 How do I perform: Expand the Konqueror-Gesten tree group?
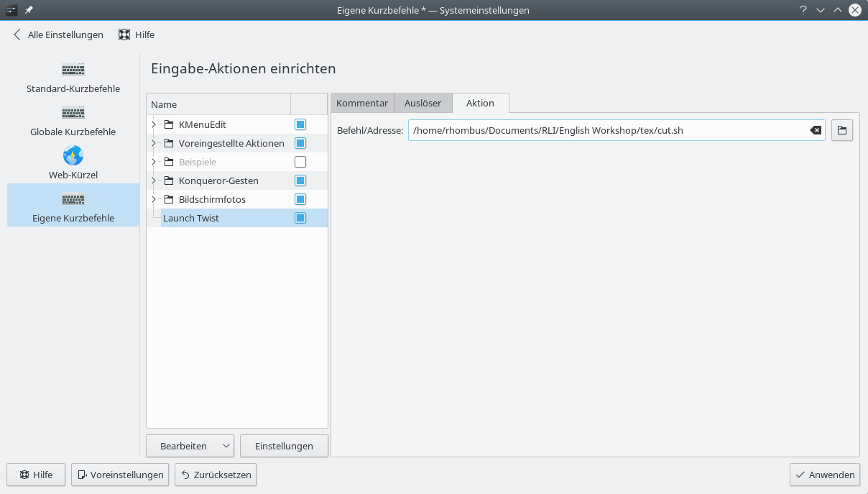(x=154, y=180)
